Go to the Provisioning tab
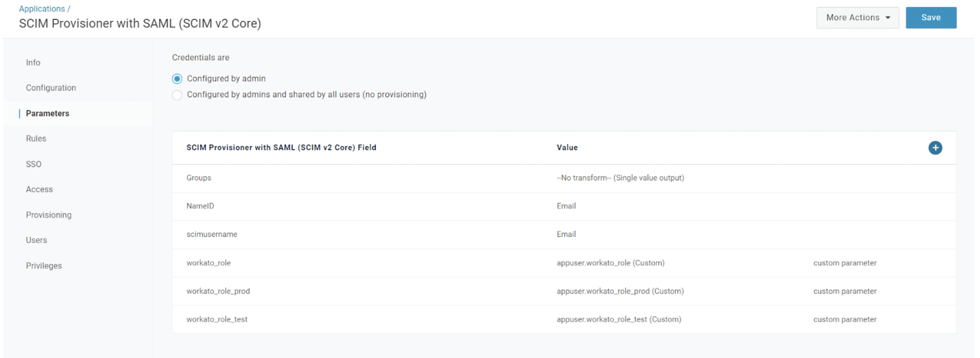This screenshot has height=358, width=980. [x=48, y=215]
